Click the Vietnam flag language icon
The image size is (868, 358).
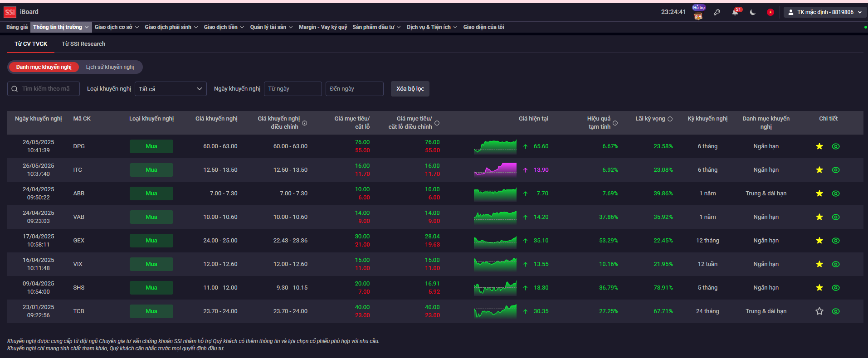[x=770, y=12]
